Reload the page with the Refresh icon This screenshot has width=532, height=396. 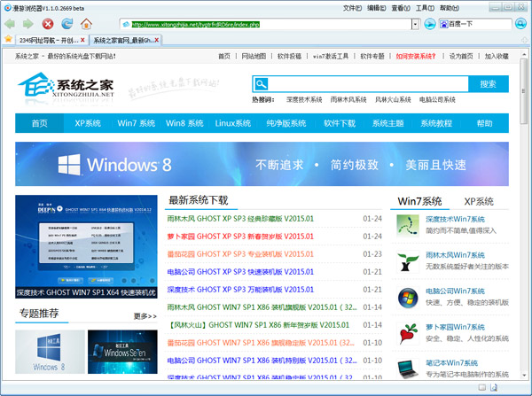click(66, 23)
